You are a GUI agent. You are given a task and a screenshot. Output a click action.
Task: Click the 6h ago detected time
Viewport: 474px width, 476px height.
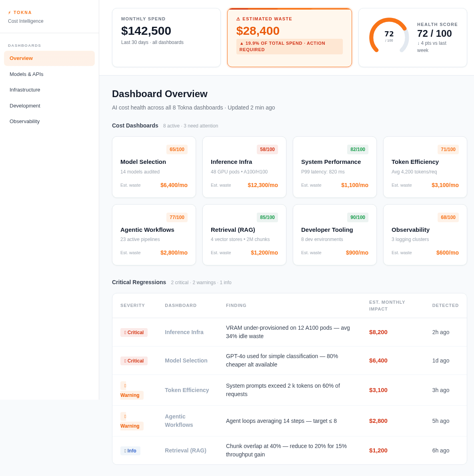pyautogui.click(x=441, y=450)
